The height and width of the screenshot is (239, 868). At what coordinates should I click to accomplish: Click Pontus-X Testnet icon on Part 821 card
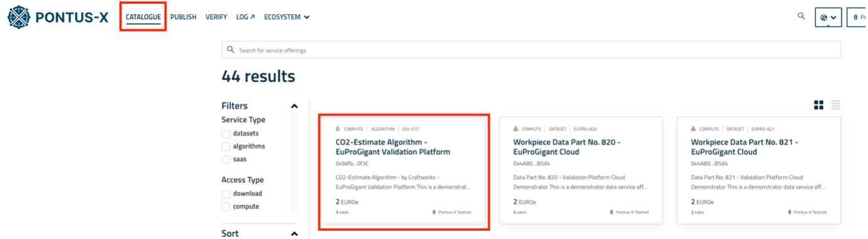pos(790,212)
